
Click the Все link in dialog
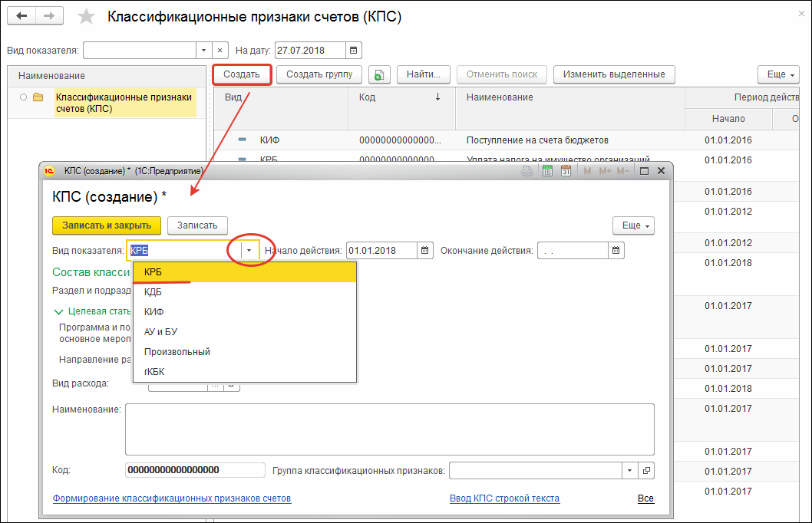(x=645, y=498)
